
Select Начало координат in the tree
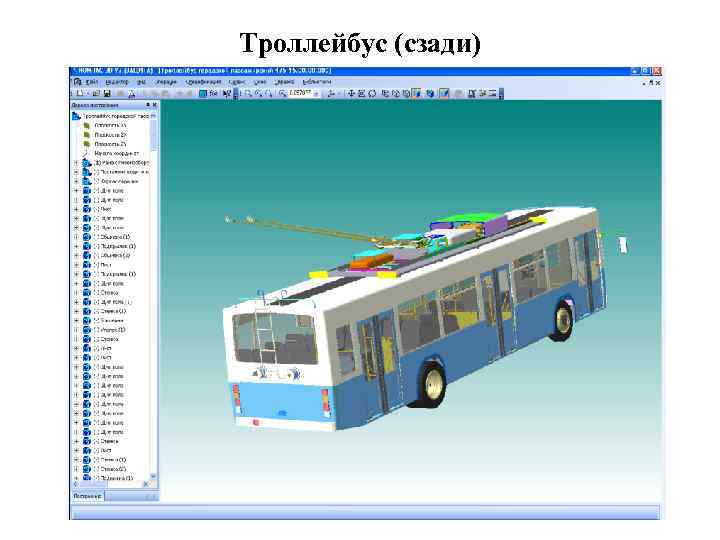pyautogui.click(x=116, y=153)
